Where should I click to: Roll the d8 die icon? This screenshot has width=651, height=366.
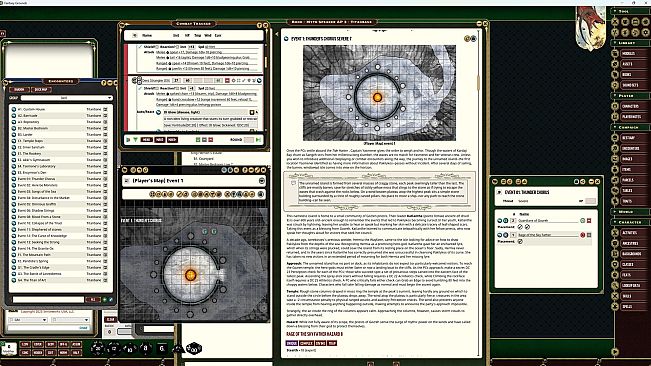click(145, 348)
